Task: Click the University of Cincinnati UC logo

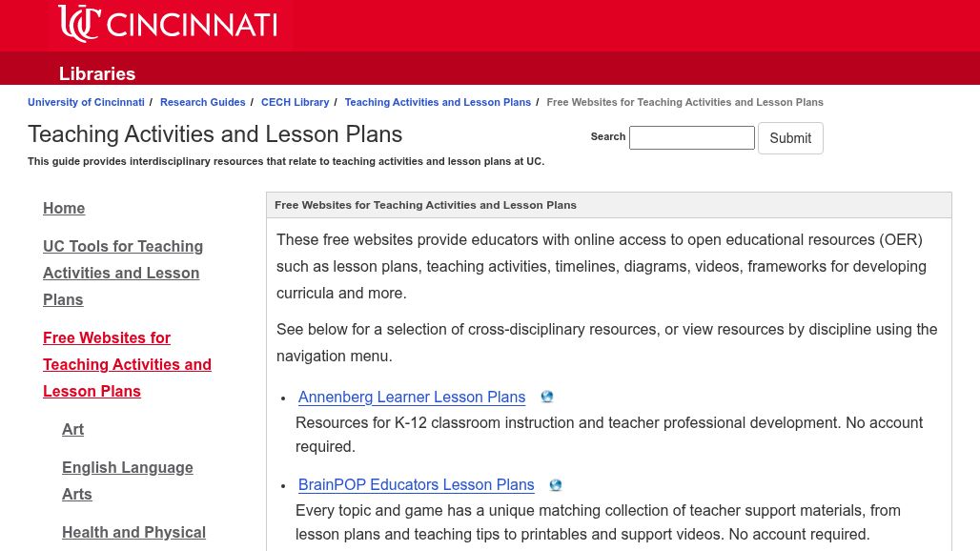Action: (79, 24)
